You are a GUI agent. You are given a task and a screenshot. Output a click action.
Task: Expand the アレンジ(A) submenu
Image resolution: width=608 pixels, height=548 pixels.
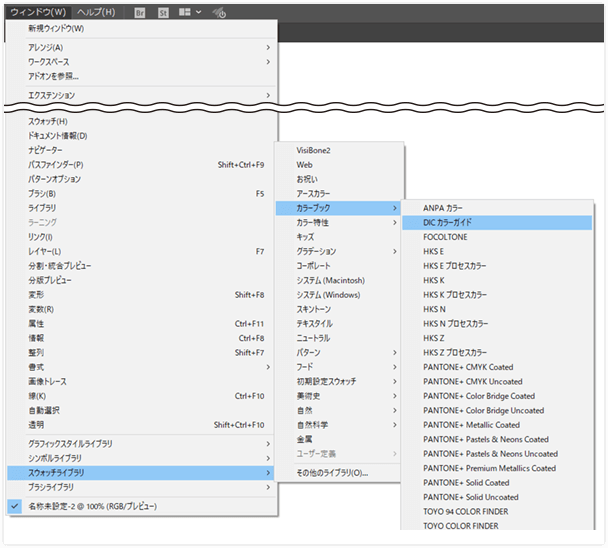coord(142,47)
